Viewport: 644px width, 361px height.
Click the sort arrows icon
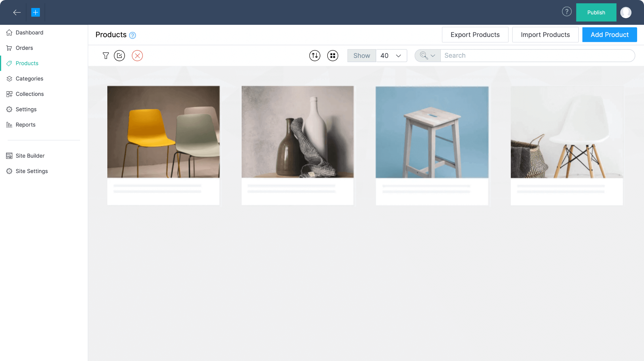pos(315,56)
